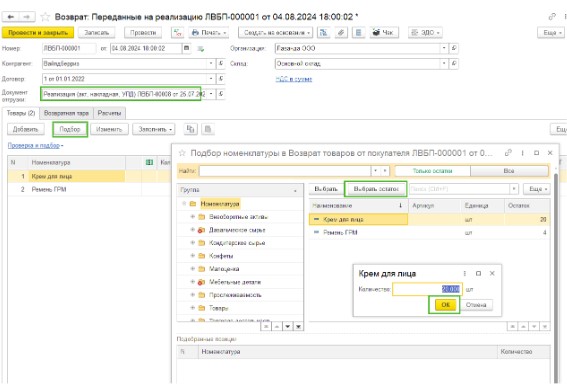Click the green posted-status icon after date
Screen dimensions: 567x388
pos(200,49)
